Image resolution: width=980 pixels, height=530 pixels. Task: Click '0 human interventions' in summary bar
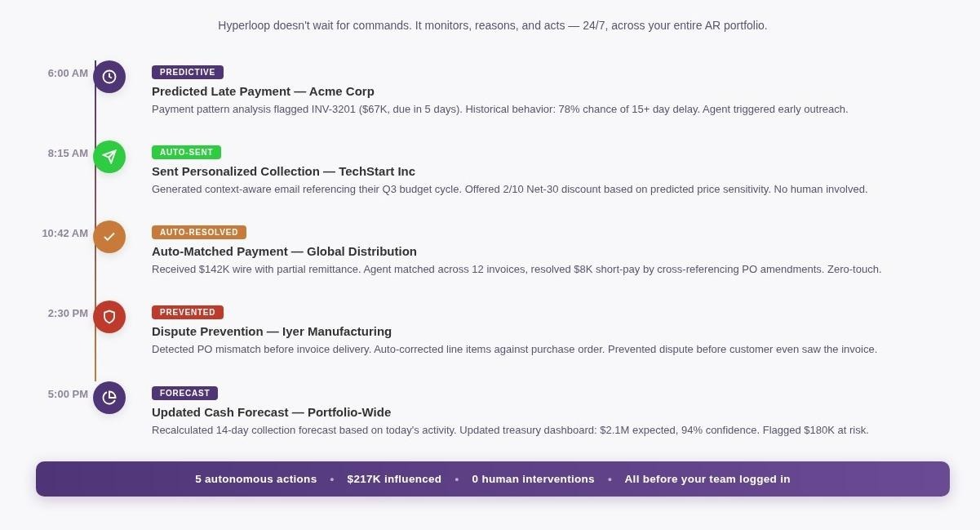click(x=533, y=479)
